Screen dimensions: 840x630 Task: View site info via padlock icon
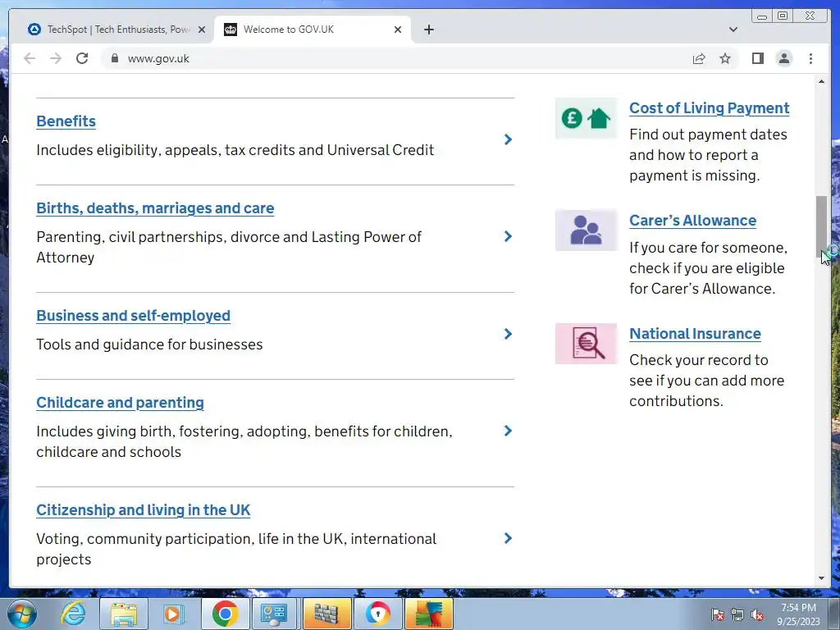pyautogui.click(x=114, y=58)
